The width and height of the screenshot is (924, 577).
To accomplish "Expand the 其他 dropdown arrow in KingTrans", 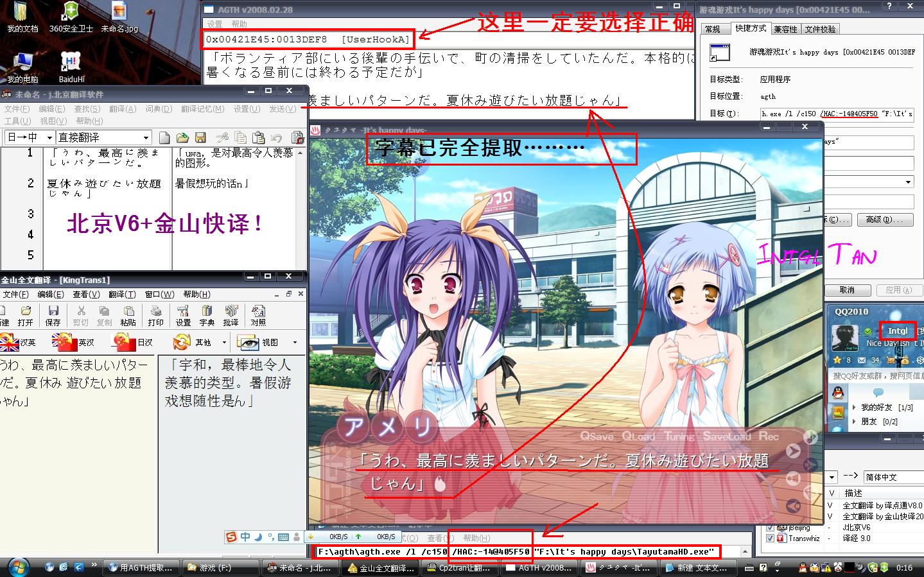I will pos(224,342).
